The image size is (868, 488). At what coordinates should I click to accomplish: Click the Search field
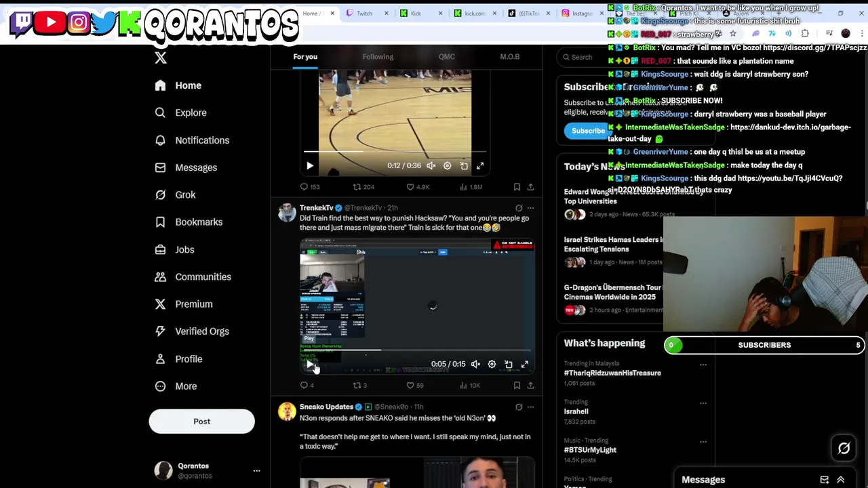coord(581,58)
